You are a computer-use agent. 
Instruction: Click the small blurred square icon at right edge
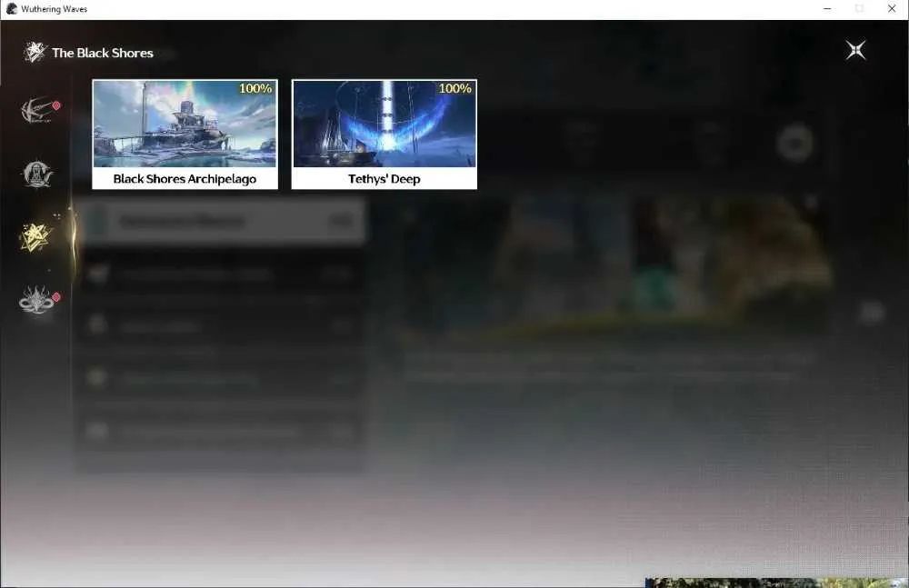[872, 312]
